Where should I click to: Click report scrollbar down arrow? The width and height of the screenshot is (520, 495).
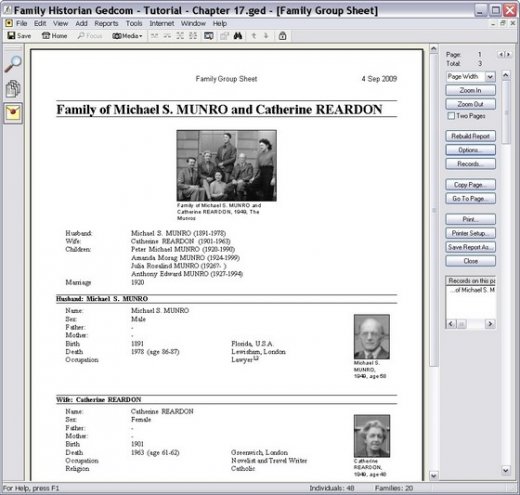pyautogui.click(x=433, y=476)
